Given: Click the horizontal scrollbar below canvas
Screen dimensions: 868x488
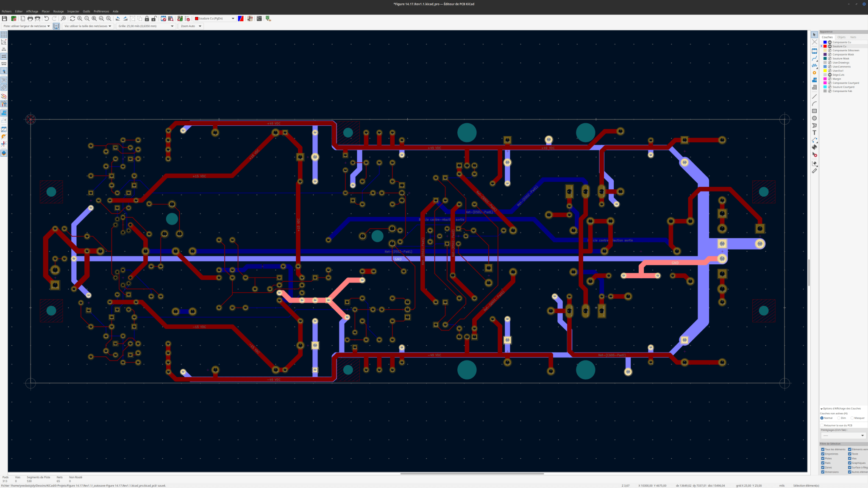Looking at the screenshot, I should click(472, 474).
